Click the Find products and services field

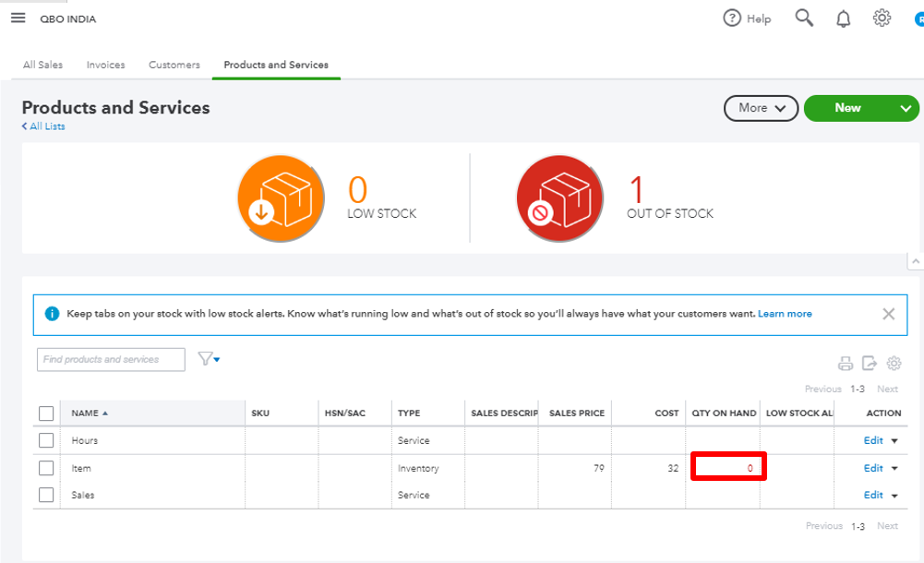(x=111, y=359)
